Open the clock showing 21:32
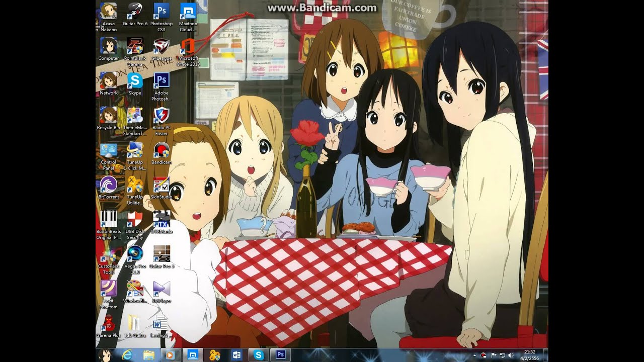644x362 pixels. (529, 355)
